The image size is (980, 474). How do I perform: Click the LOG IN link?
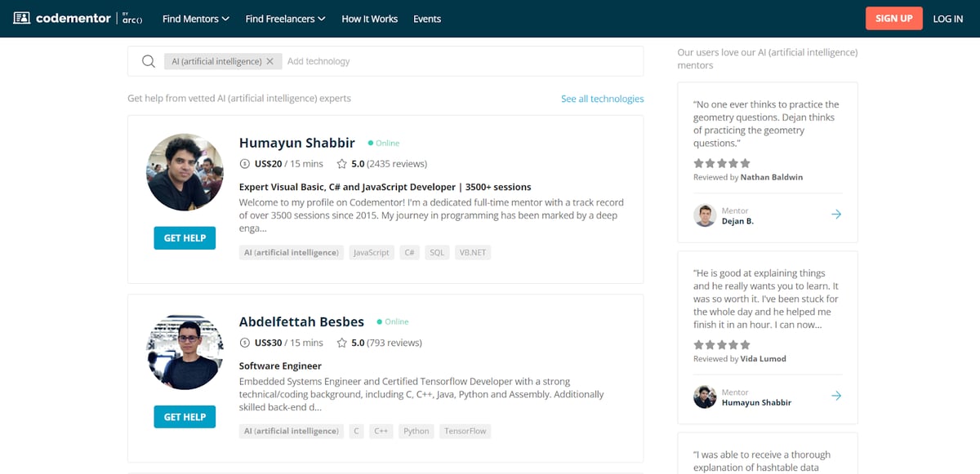[948, 19]
